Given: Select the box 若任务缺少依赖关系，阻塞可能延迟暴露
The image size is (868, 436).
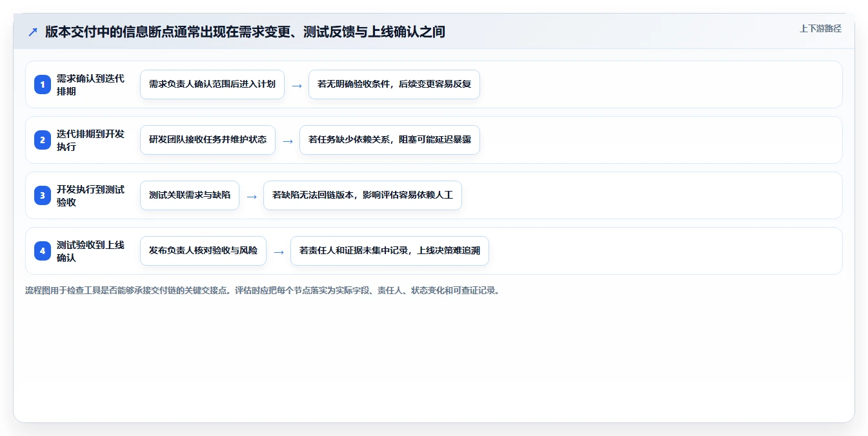Looking at the screenshot, I should click(x=390, y=140).
